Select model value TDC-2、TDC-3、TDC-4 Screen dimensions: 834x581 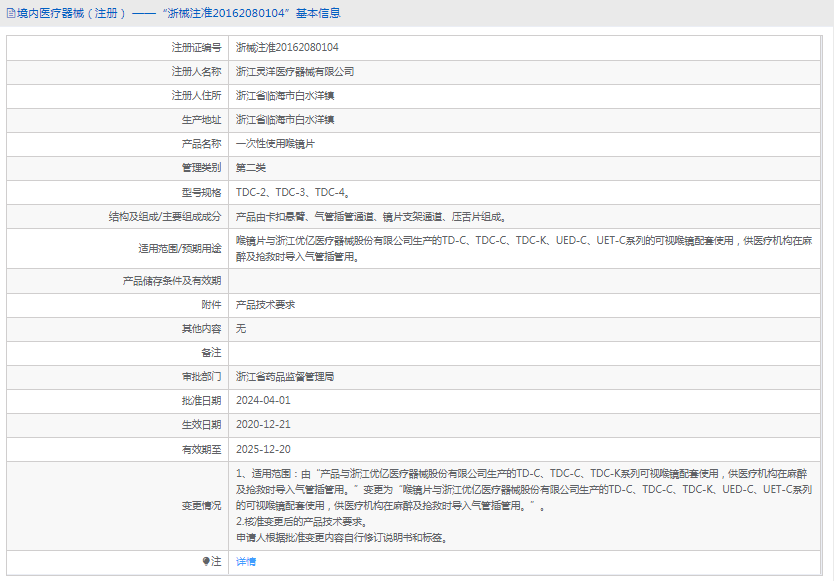point(293,192)
